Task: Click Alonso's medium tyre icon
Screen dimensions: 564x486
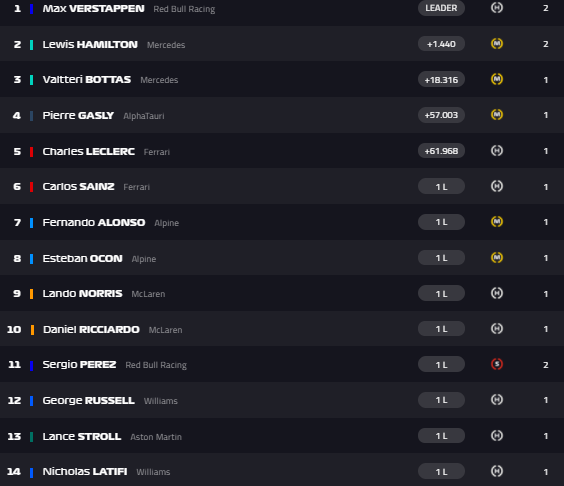Action: pos(497,222)
